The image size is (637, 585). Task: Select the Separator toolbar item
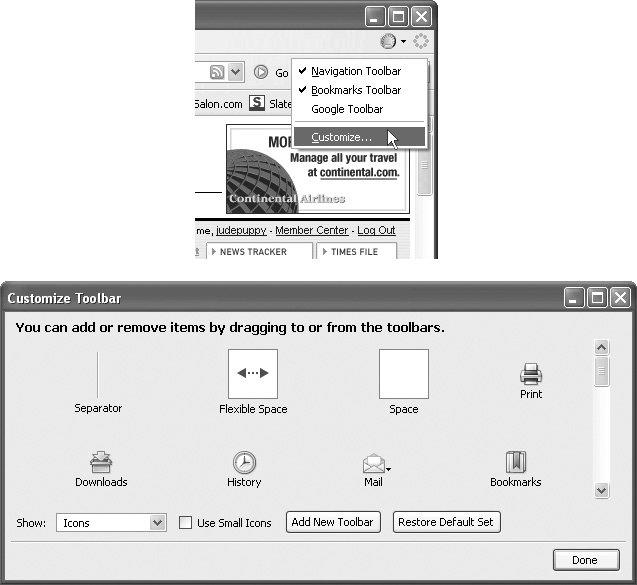(x=98, y=383)
